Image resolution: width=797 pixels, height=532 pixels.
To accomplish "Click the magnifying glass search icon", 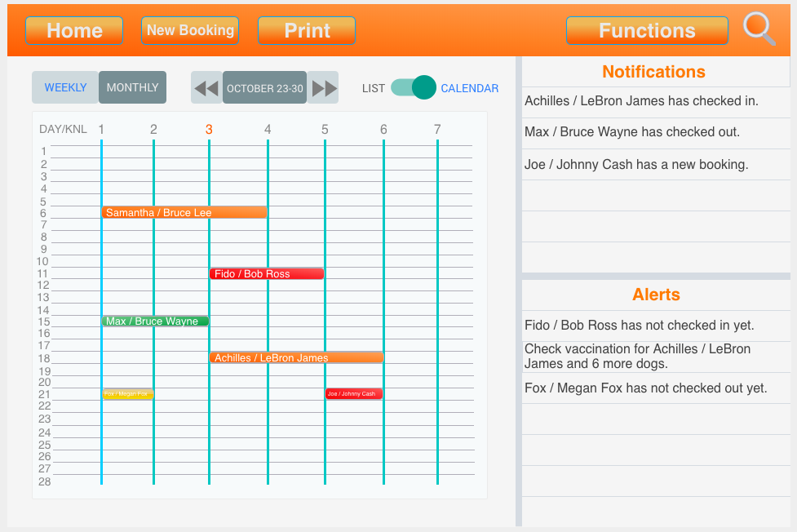I will click(759, 29).
